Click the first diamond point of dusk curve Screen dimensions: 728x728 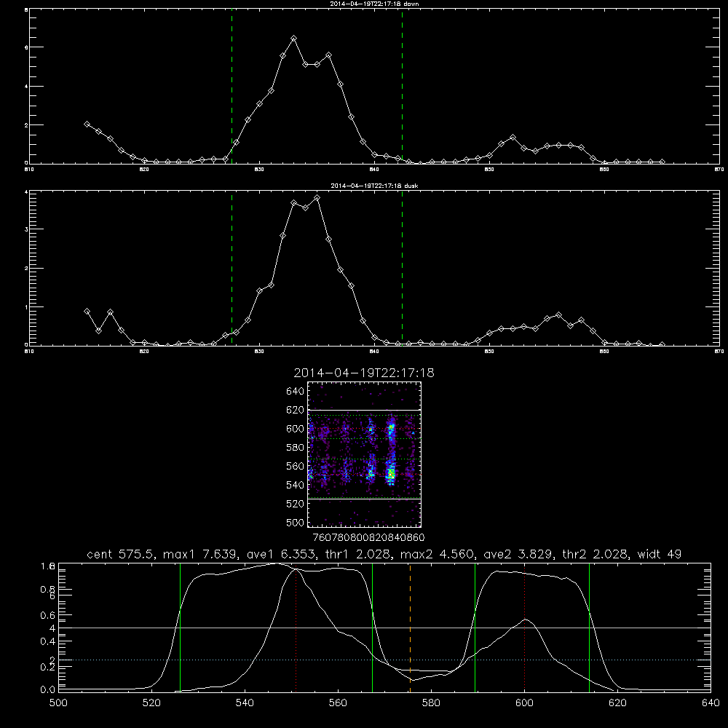tap(87, 311)
